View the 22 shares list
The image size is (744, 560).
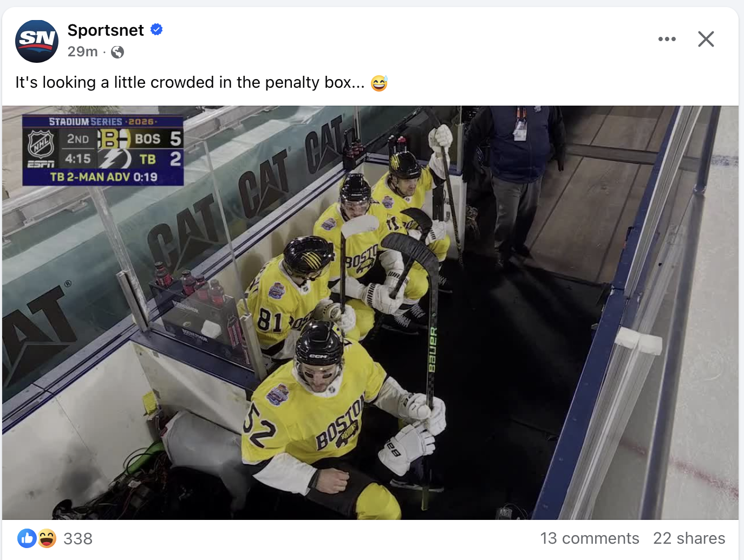click(689, 538)
